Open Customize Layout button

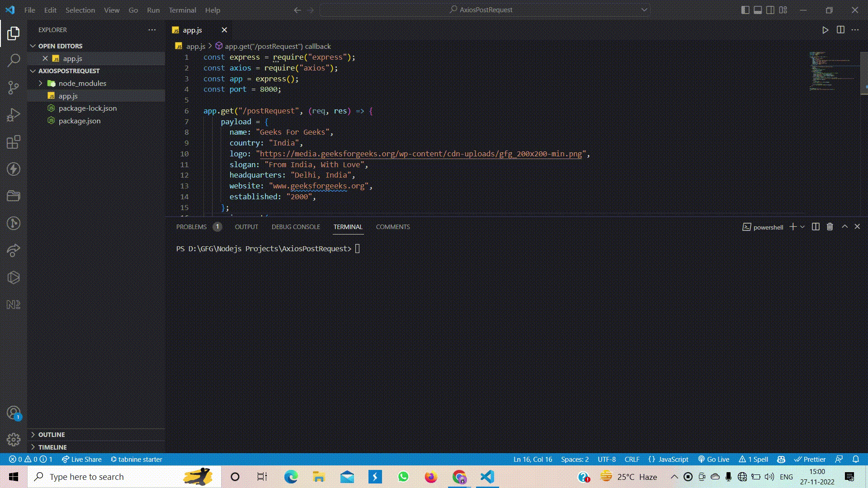[x=783, y=10]
